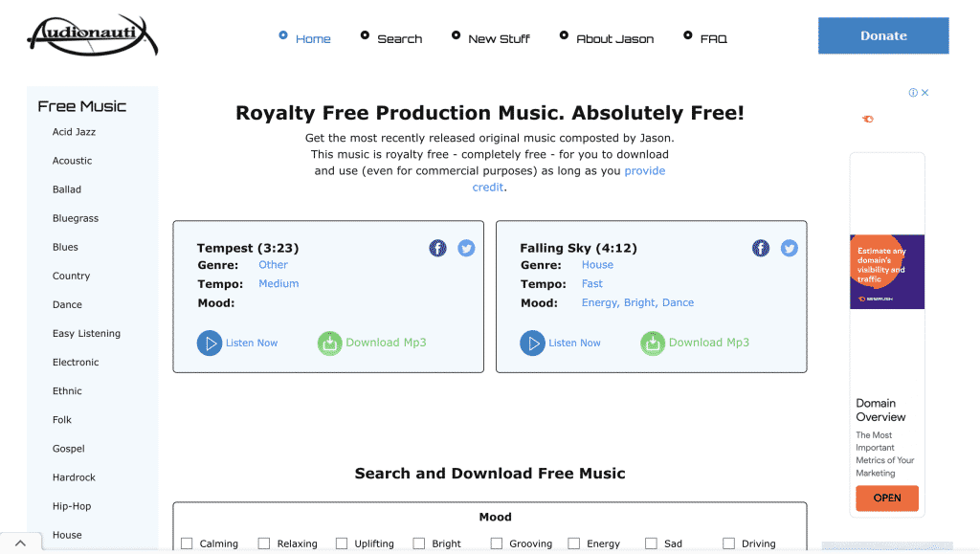Click the orange OPEN ad button
Screen dimensions: 980x554
coord(887,498)
